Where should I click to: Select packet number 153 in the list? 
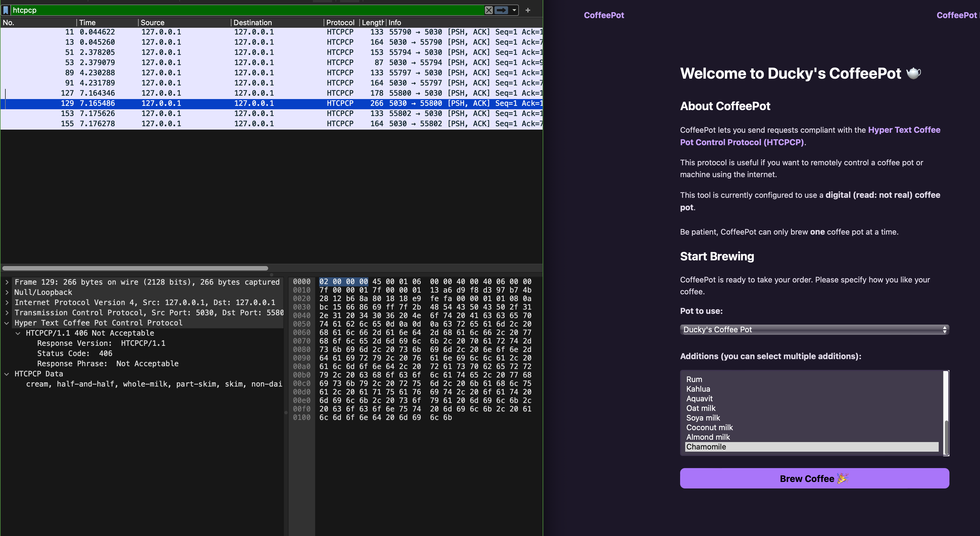[x=228, y=113]
